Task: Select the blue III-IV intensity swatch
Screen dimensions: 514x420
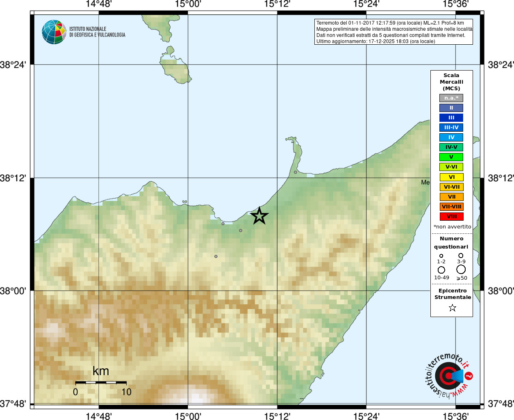Action: (451, 128)
